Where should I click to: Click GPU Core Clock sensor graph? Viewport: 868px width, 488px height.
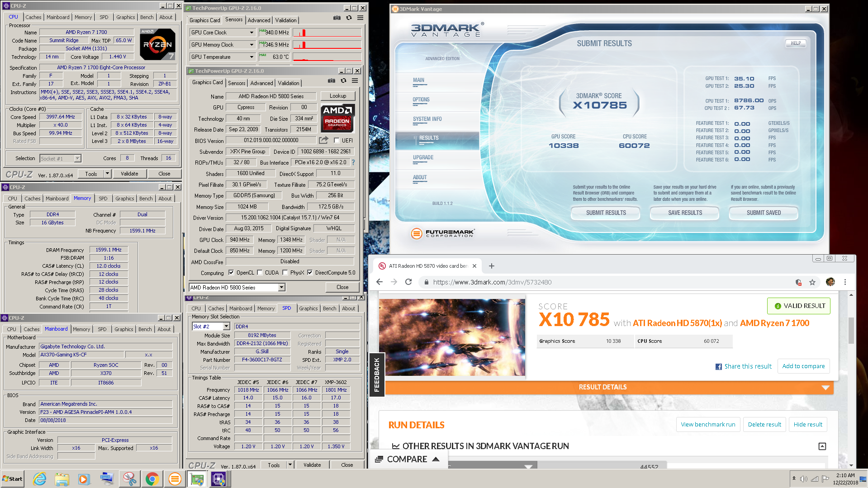click(327, 33)
